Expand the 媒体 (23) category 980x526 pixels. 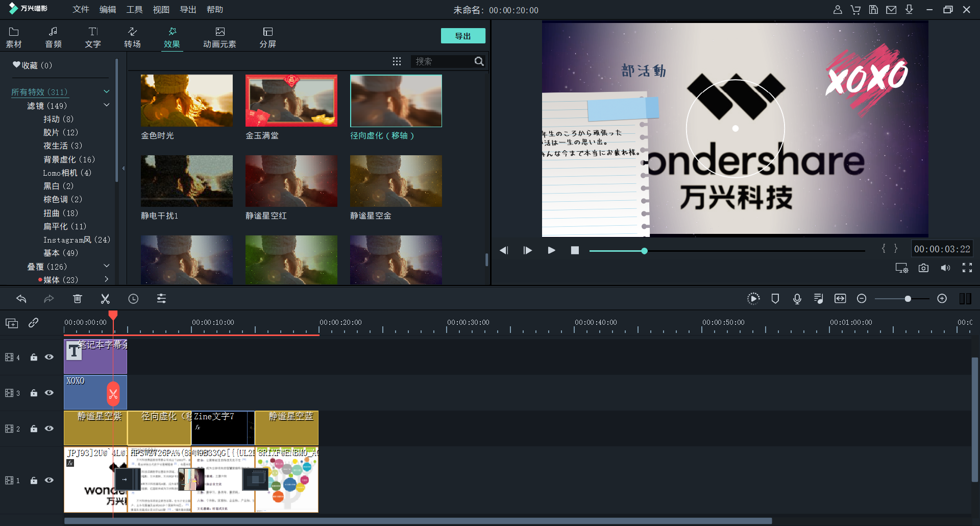107,279
